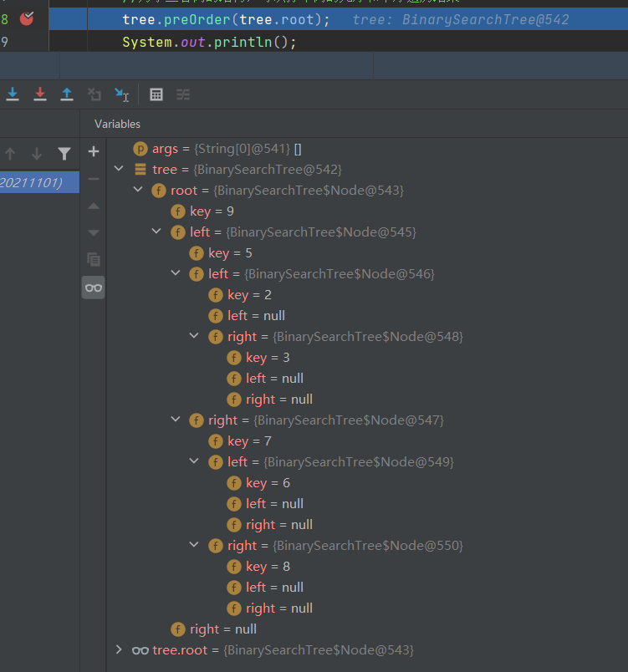Click the tree.preOrder(tree.root) code line
Screen dimensions: 628x672
pos(226,19)
